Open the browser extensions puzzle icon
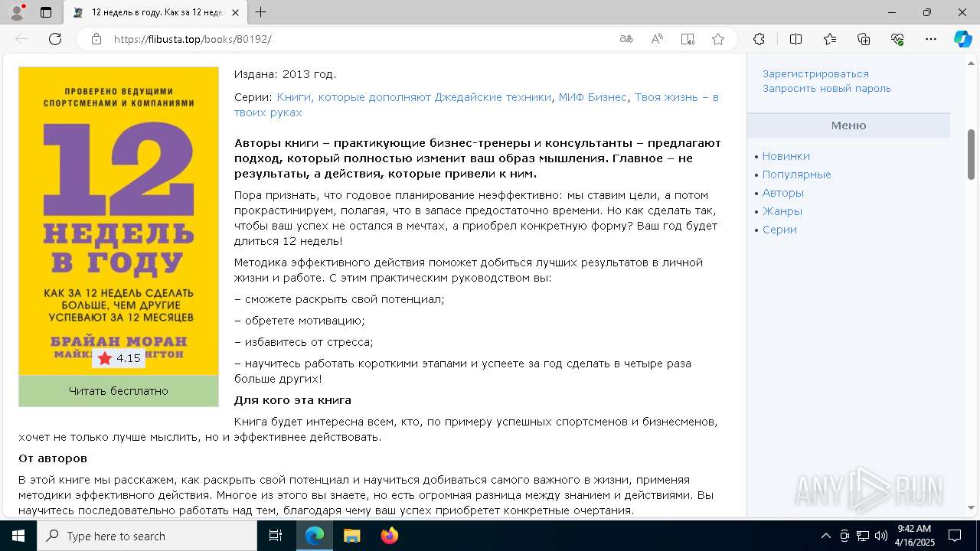 [x=759, y=39]
